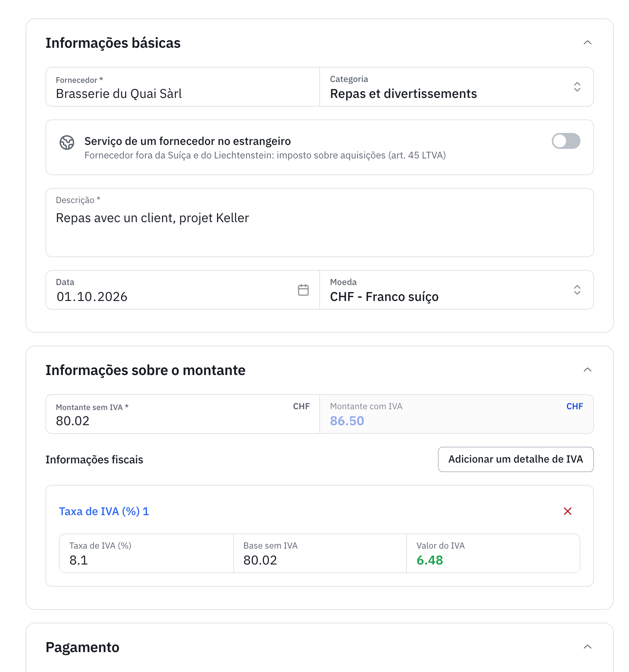Click into the Descrição text area
Image resolution: width=629 pixels, height=672 pixels.
point(320,223)
